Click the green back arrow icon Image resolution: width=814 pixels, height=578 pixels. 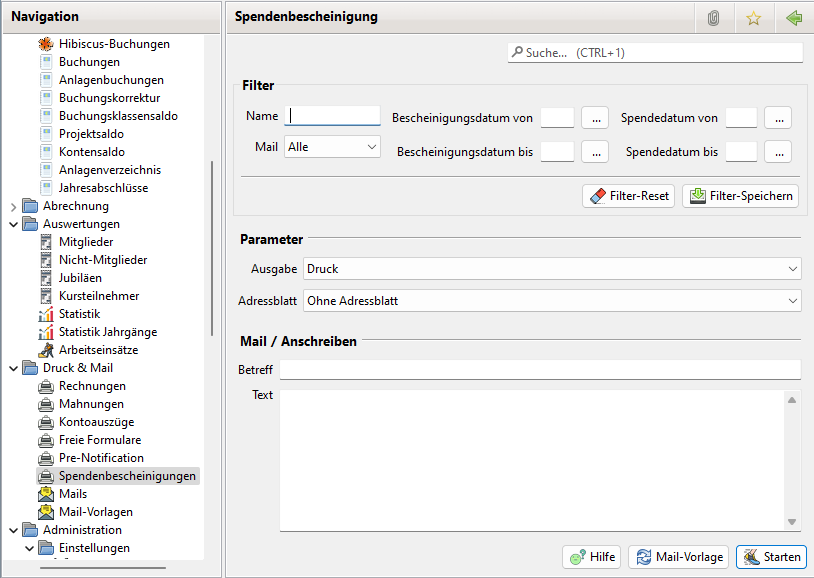(794, 18)
